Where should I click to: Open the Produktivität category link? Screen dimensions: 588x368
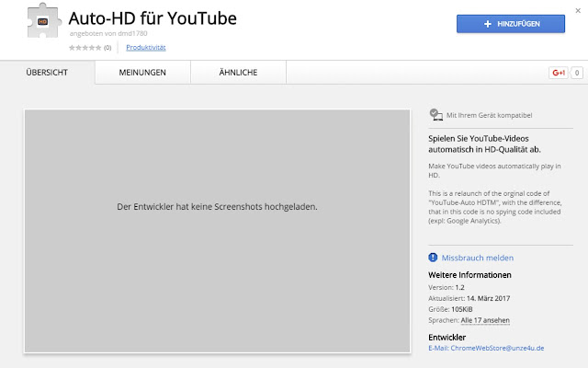coord(146,47)
